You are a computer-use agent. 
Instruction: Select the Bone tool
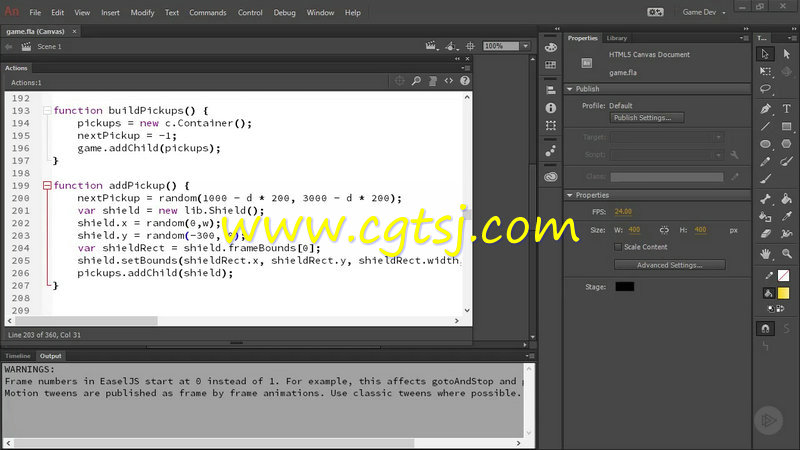point(765,199)
